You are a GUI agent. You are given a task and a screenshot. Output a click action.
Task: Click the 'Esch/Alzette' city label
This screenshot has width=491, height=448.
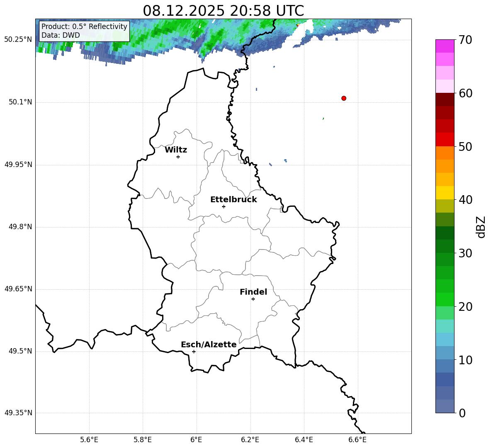click(209, 345)
